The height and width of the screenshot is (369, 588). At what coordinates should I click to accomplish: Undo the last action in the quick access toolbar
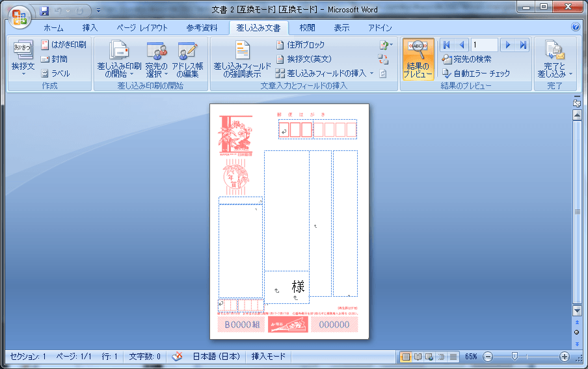(58, 11)
